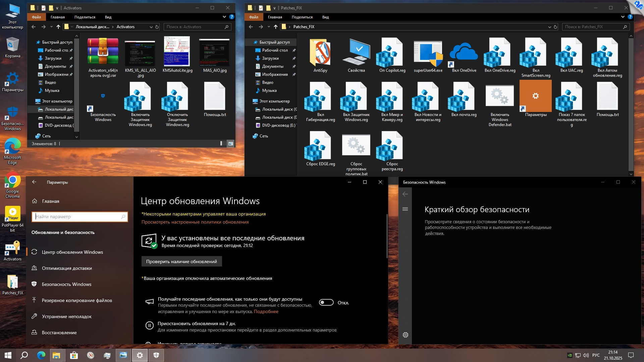Expand the ribbon with the chevron in Activators window
644x362 pixels.
[x=224, y=17]
